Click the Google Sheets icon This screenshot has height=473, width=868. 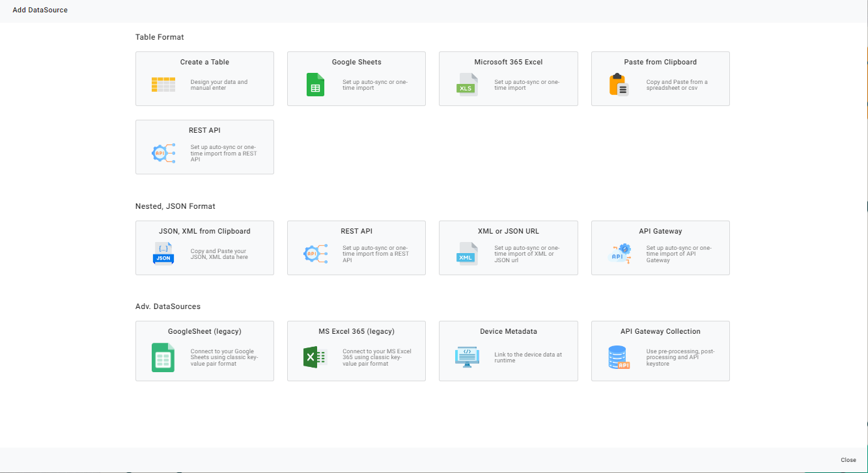(315, 85)
